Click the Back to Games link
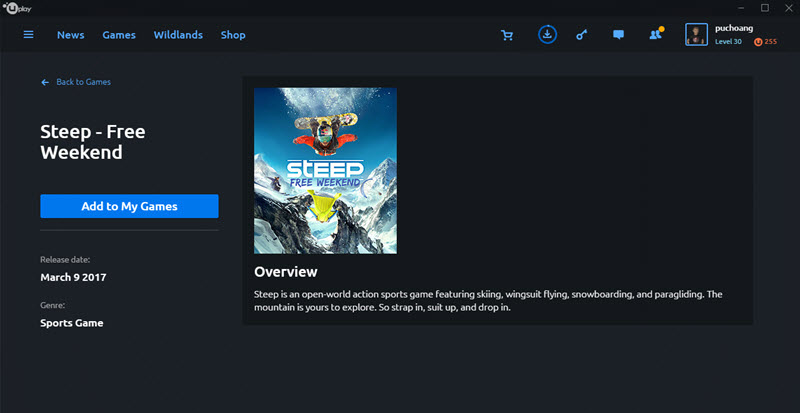 click(x=83, y=82)
